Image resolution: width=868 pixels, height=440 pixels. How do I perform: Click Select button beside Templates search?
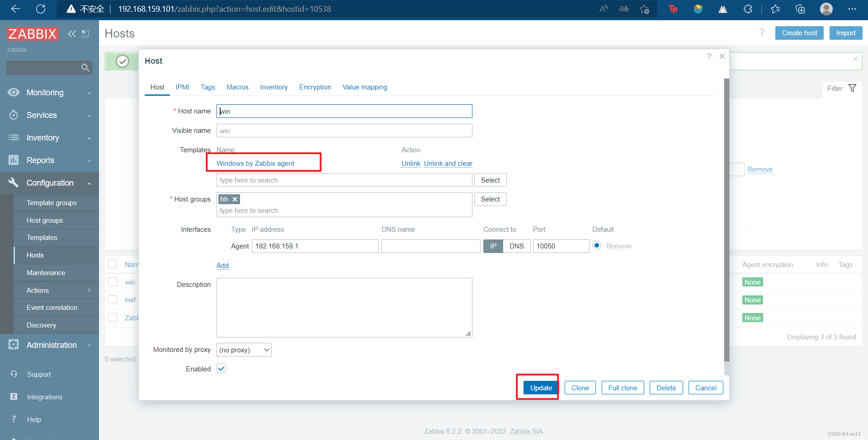point(490,180)
